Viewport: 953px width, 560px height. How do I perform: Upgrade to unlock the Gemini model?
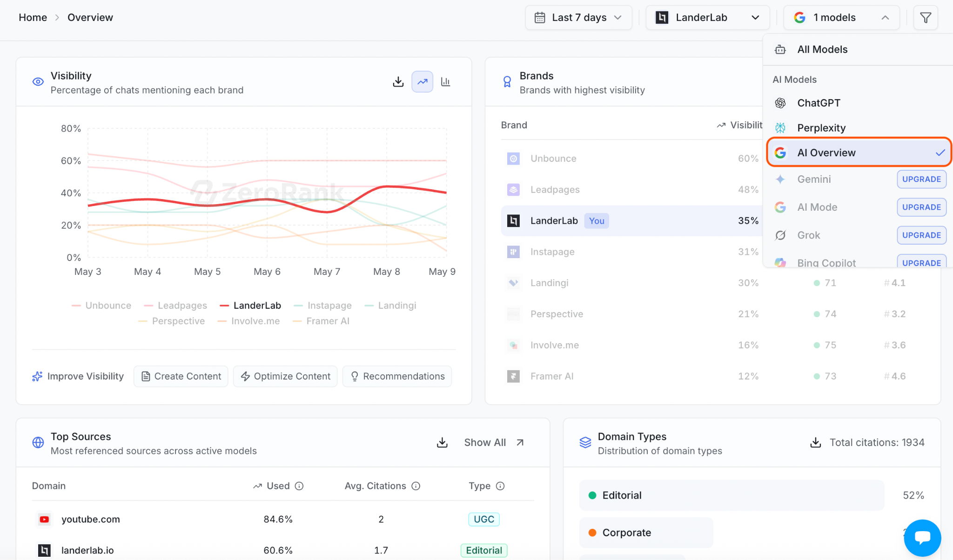921,179
